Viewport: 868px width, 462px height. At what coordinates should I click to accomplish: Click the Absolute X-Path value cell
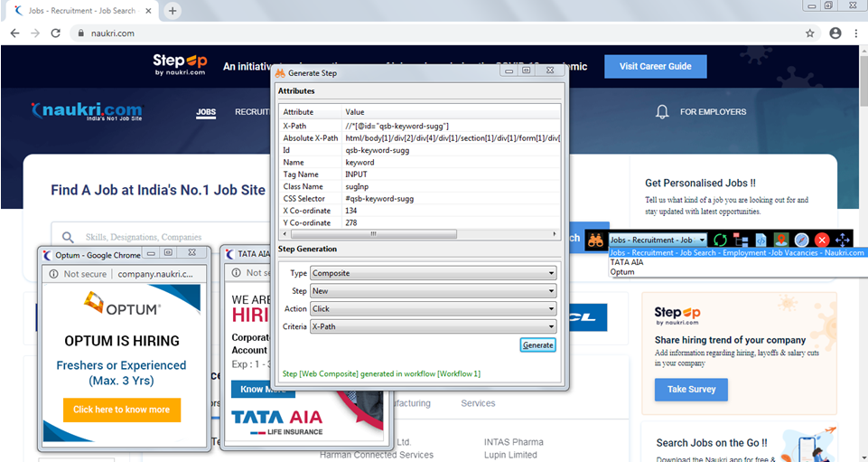coord(451,138)
